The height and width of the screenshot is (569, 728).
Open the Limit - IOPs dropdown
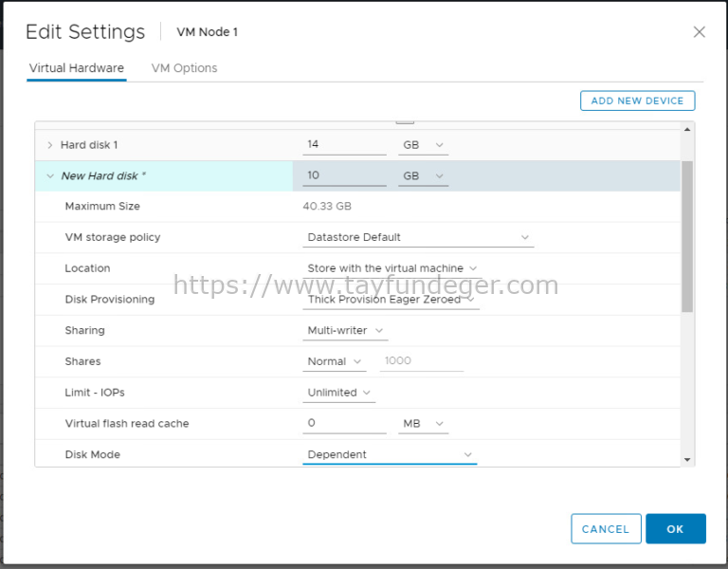tap(340, 393)
